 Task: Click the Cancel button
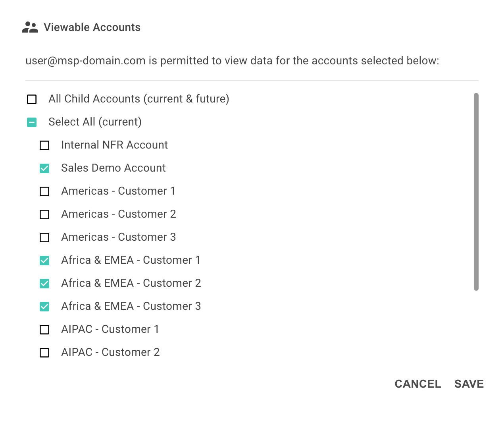[418, 384]
